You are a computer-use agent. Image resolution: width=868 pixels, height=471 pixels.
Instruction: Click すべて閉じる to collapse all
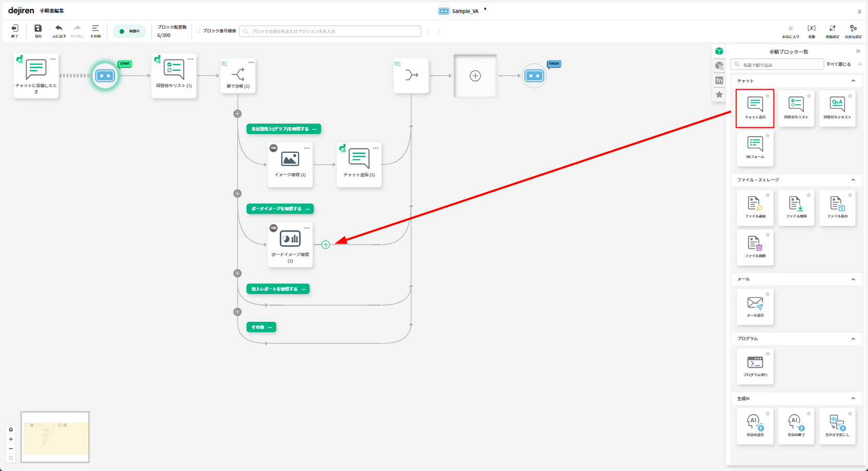pos(838,64)
